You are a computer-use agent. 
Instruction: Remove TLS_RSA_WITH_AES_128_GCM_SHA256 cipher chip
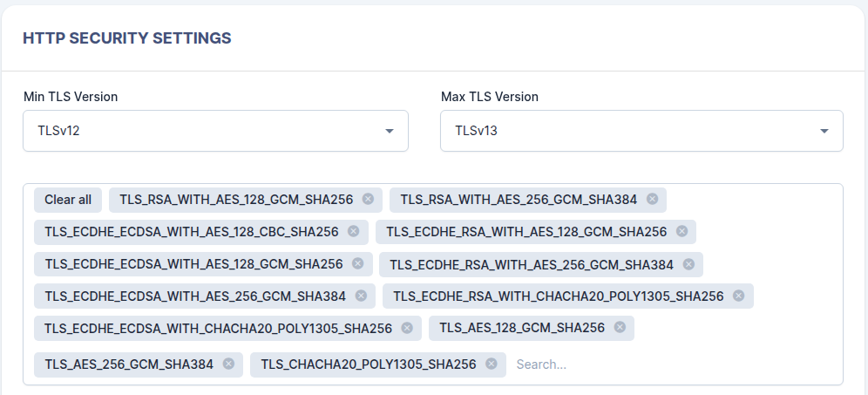(368, 199)
